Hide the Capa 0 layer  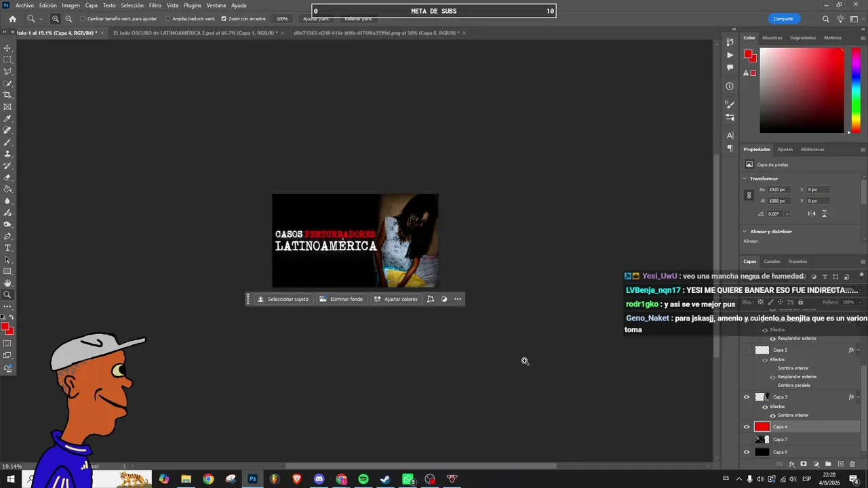coord(747,452)
